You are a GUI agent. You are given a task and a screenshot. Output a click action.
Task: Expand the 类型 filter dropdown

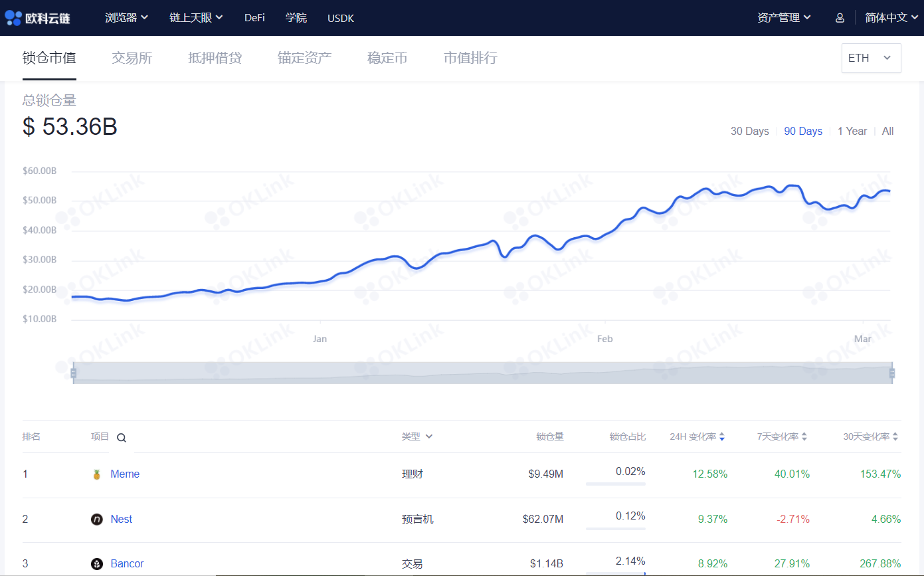pyautogui.click(x=417, y=436)
